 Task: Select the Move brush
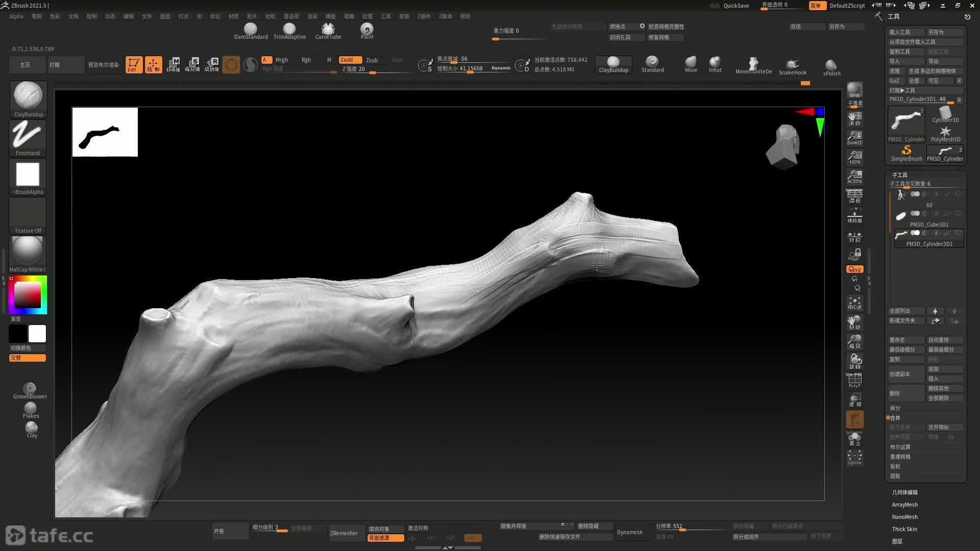click(x=691, y=65)
